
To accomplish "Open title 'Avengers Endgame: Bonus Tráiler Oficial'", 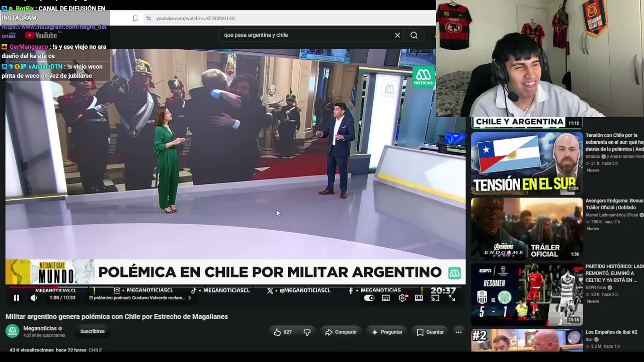I will pos(614,204).
